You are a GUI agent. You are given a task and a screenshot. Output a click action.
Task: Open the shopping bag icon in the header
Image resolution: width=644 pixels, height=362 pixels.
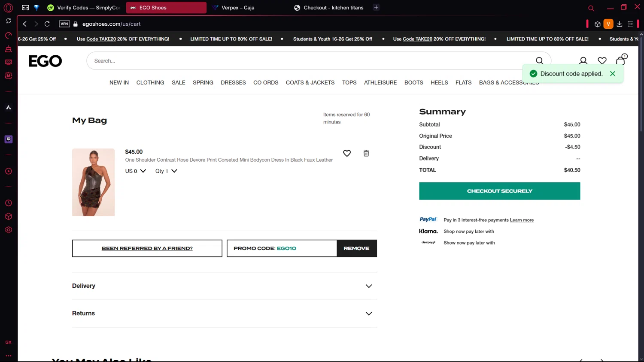[x=621, y=60]
